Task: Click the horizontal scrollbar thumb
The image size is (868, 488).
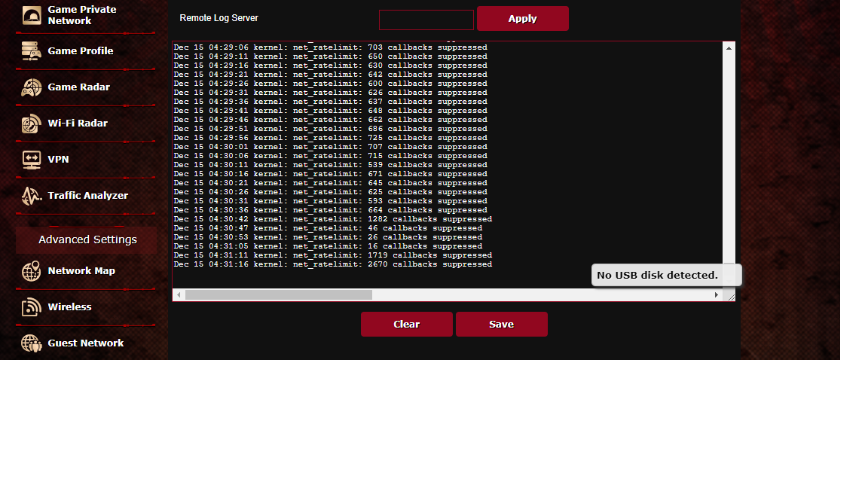Action: tap(279, 295)
